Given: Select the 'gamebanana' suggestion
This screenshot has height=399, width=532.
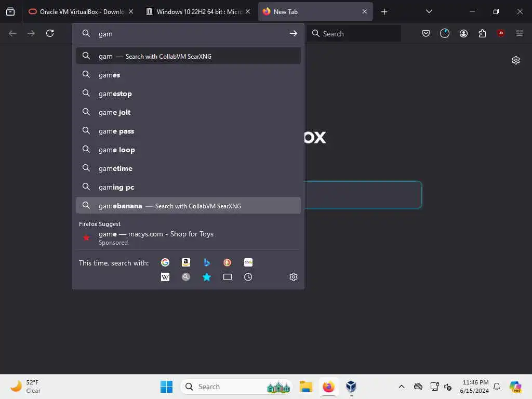Looking at the screenshot, I should click(188, 206).
